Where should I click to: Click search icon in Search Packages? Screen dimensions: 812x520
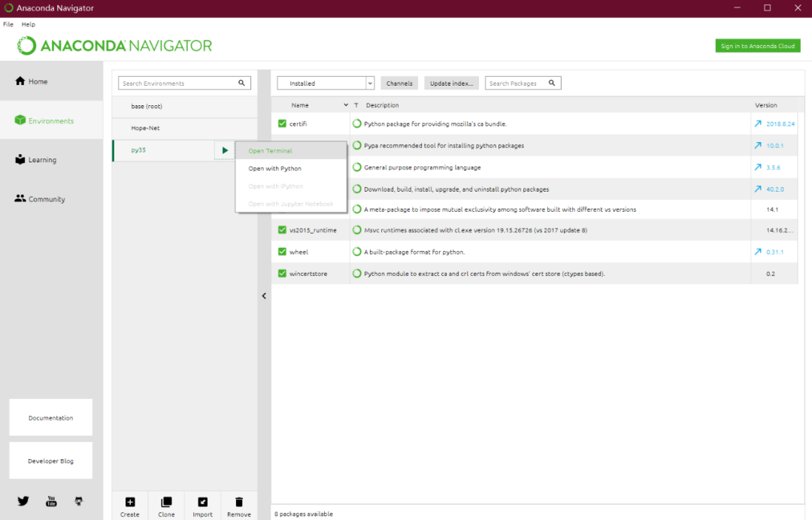click(552, 83)
